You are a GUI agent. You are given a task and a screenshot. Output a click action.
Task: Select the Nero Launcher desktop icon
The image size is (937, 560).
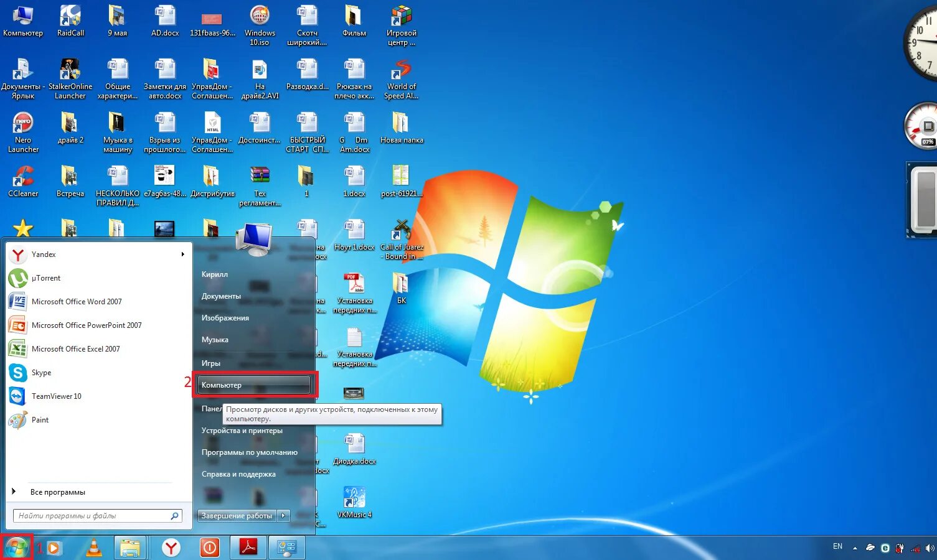pos(23,133)
